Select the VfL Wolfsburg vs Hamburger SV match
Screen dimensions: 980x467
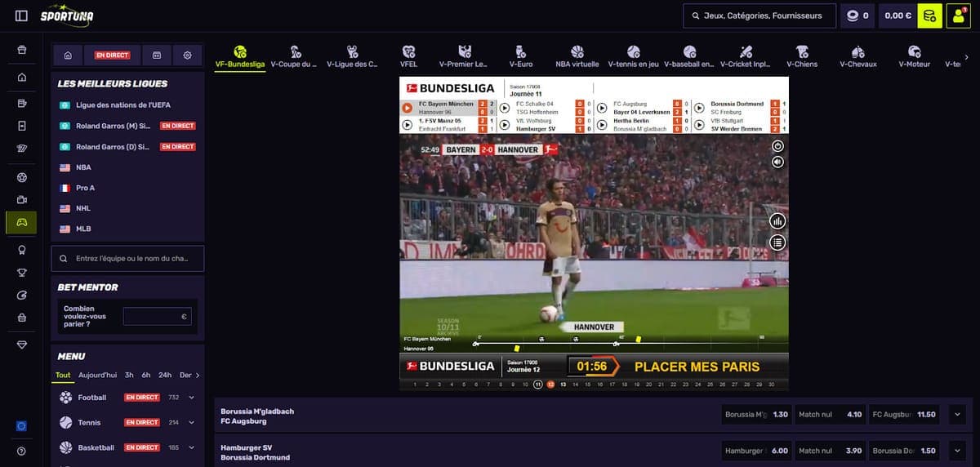pos(546,125)
